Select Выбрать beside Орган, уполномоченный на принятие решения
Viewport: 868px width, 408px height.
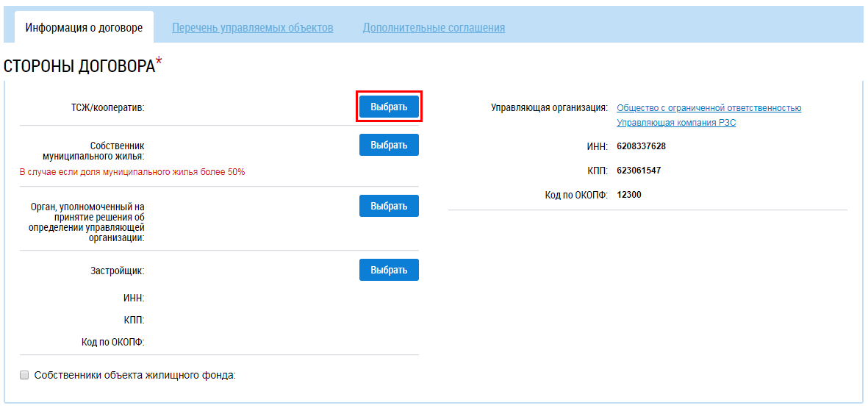point(389,206)
